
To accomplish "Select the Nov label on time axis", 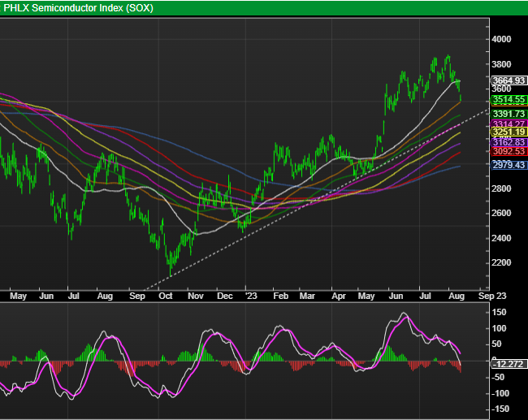I will (196, 296).
